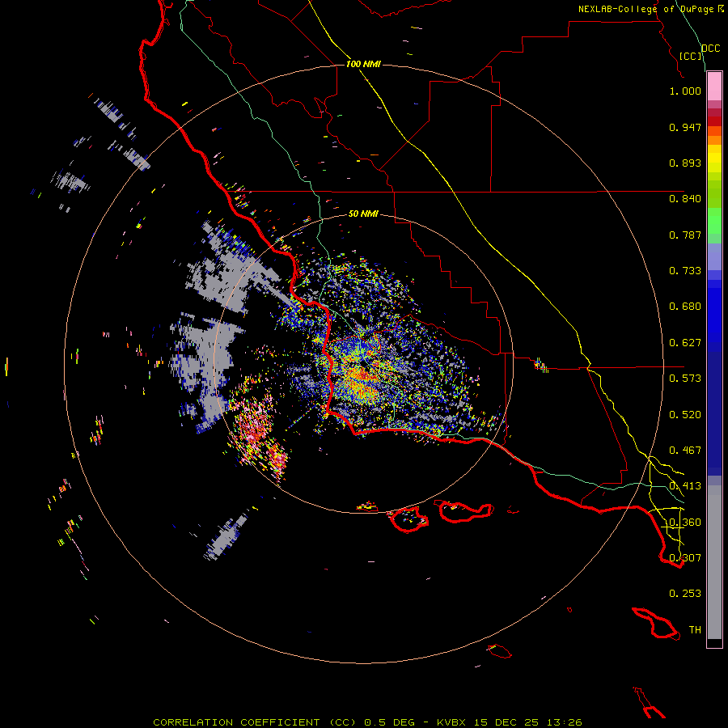728x728 pixels.
Task: Click the DCC label above the color bar
Action: [711, 49]
